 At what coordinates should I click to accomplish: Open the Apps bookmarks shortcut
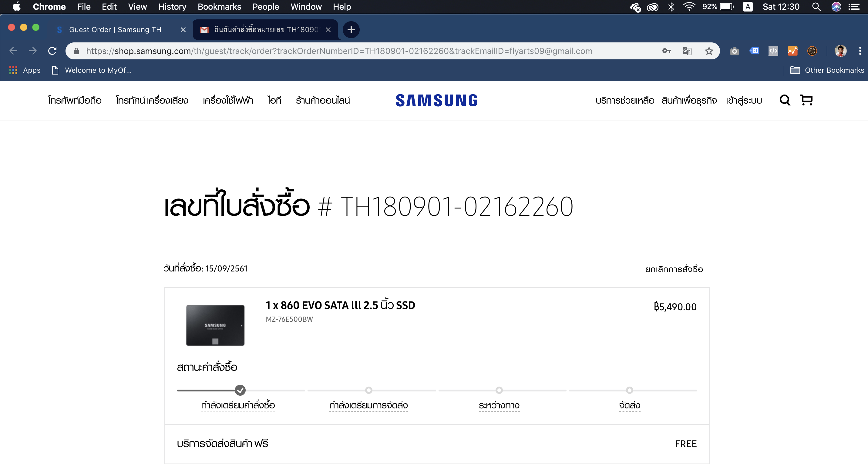[x=25, y=70]
